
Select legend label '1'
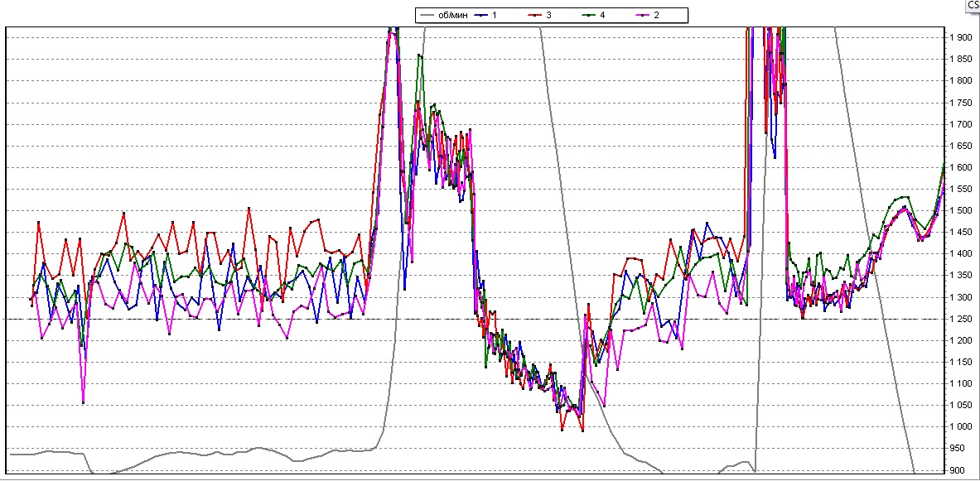coord(495,15)
